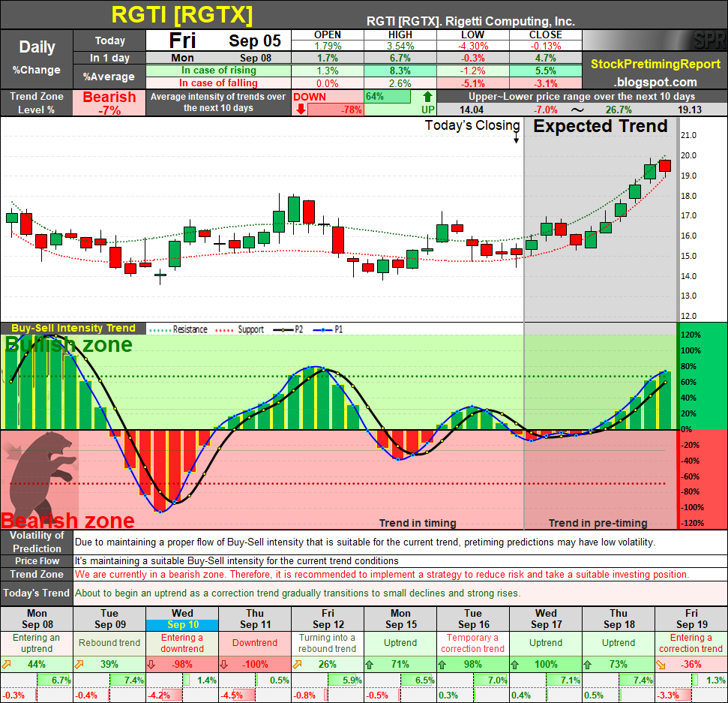Image resolution: width=728 pixels, height=703 pixels.
Task: Click the lower price range 14.04
Action: tap(472, 110)
